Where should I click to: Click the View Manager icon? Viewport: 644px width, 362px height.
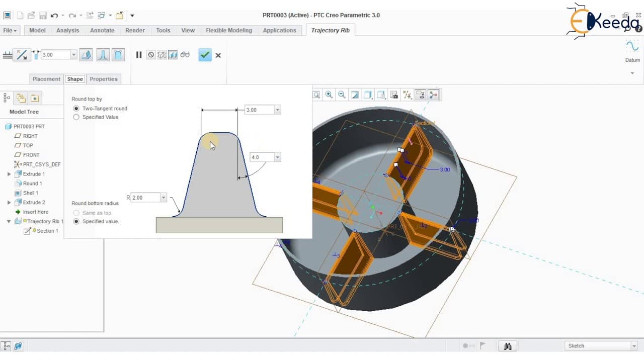(394, 95)
